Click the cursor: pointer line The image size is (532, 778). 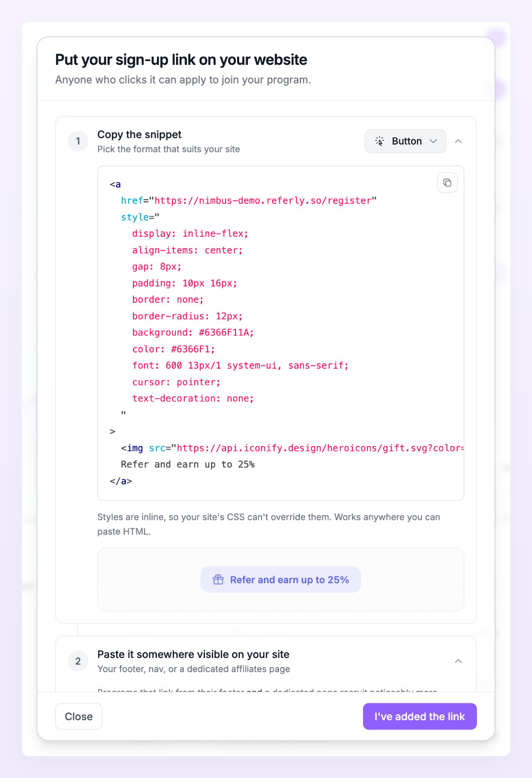point(176,382)
